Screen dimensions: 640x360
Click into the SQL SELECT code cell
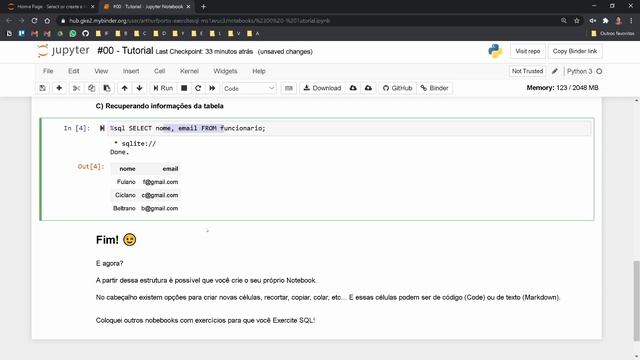(x=349, y=128)
